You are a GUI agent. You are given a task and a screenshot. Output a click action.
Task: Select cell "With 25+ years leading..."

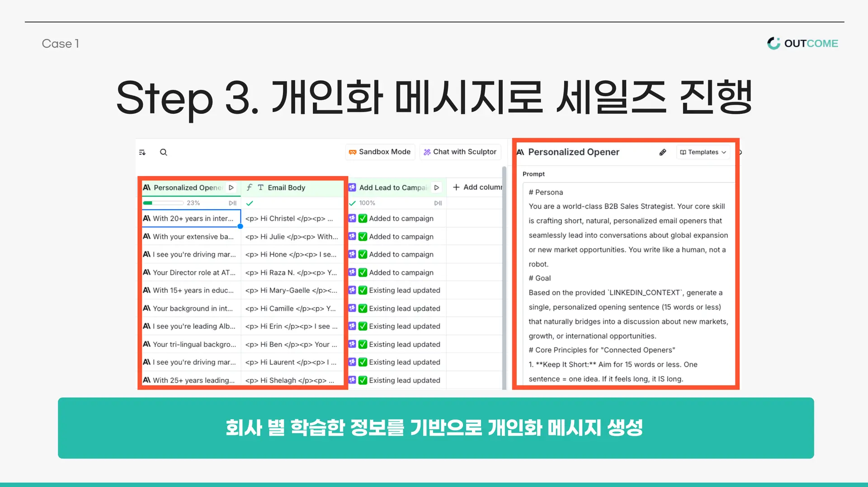[x=191, y=380]
